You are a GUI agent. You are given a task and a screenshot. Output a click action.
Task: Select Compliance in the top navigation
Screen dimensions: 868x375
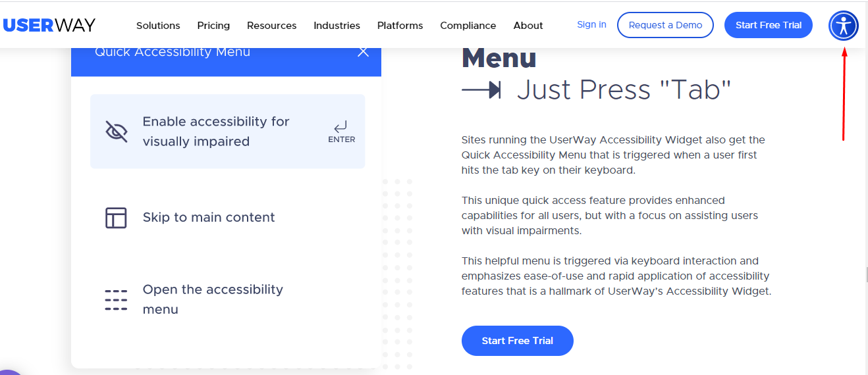[x=468, y=26]
